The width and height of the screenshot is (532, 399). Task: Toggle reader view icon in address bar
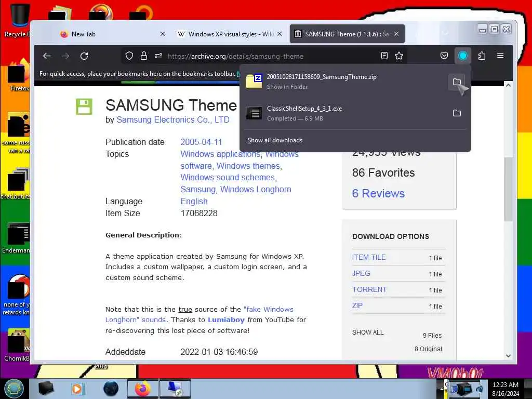click(384, 56)
